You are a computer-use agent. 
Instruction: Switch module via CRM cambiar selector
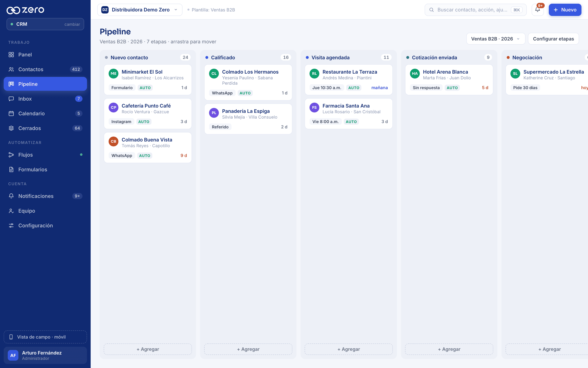click(x=45, y=24)
